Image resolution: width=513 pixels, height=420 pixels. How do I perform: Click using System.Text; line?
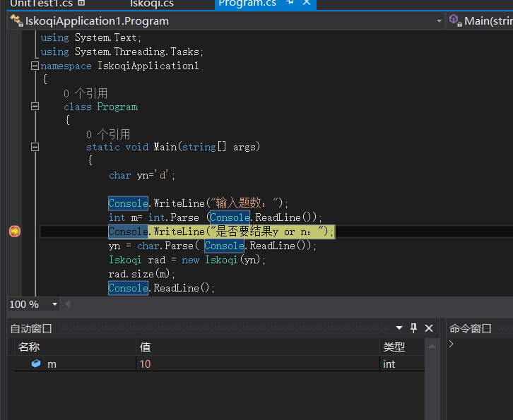90,37
